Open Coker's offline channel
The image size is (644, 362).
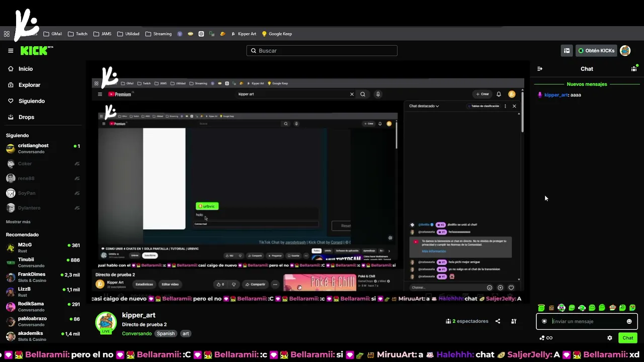pyautogui.click(x=43, y=163)
